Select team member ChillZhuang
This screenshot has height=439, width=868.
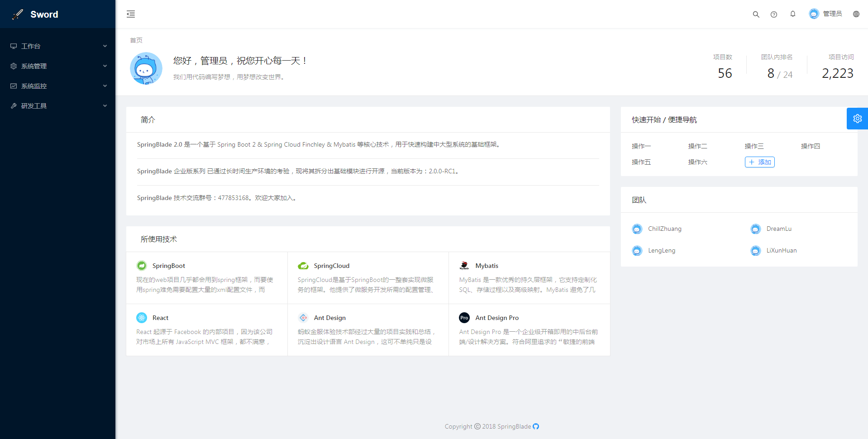click(664, 229)
